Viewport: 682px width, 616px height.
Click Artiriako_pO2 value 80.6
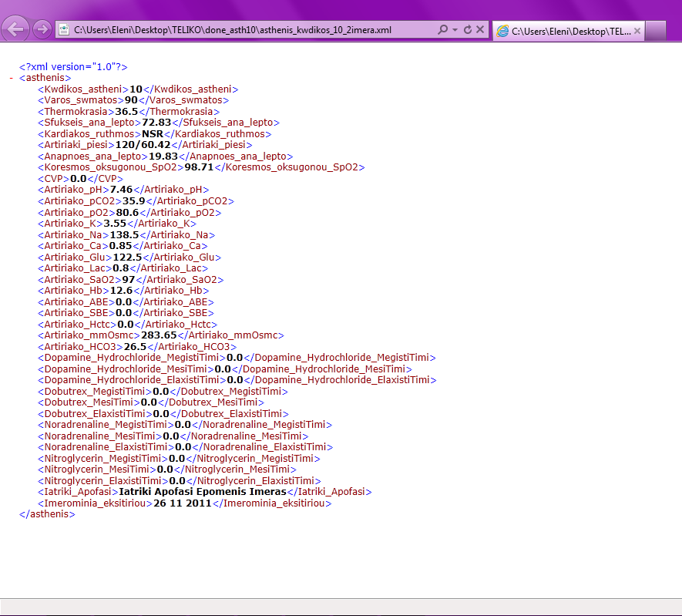pos(127,213)
